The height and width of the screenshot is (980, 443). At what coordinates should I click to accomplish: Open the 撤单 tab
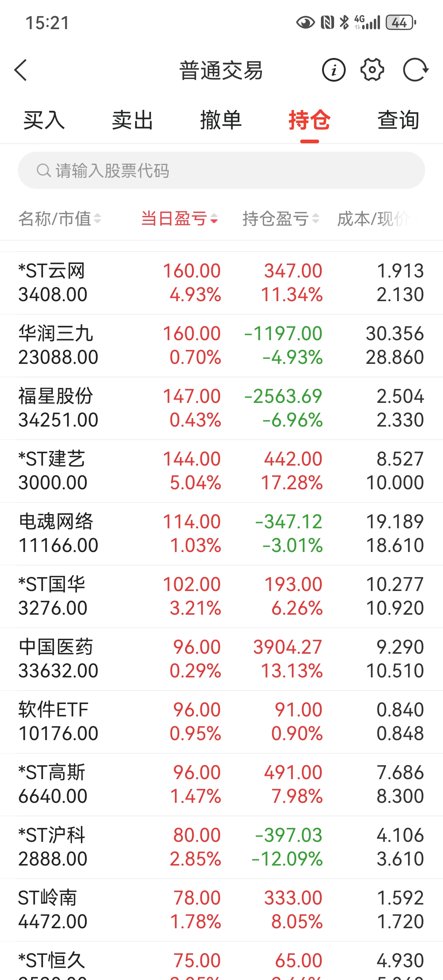pyautogui.click(x=221, y=120)
